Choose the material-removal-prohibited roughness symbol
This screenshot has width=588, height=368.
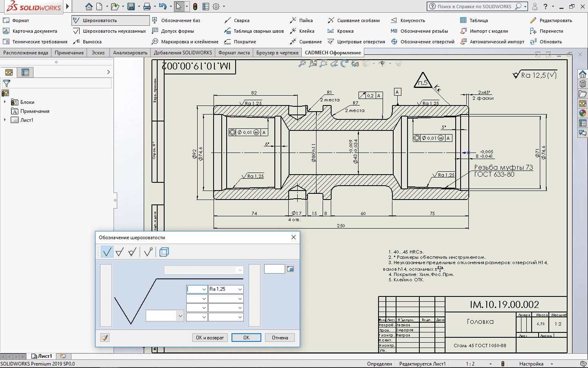132,252
